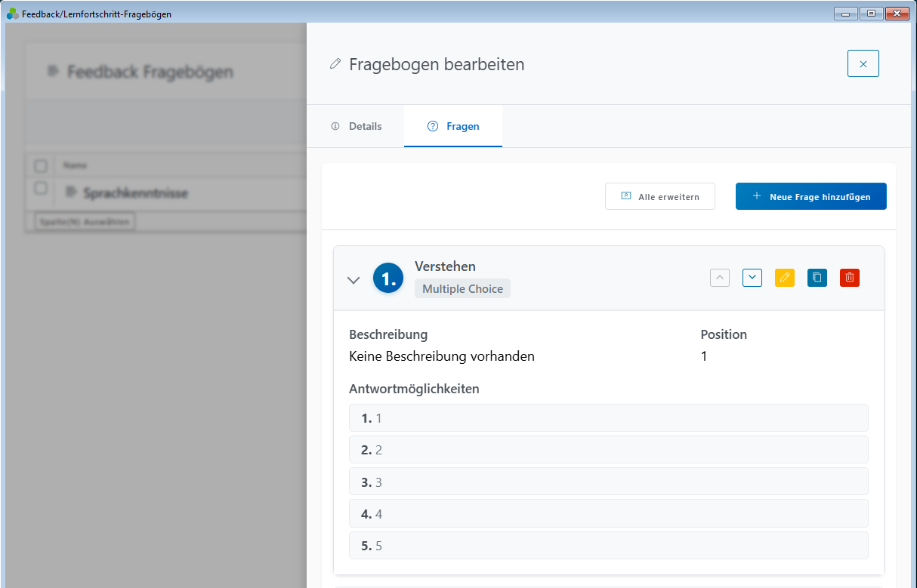Click Neue Frage hinzufügen

[811, 196]
